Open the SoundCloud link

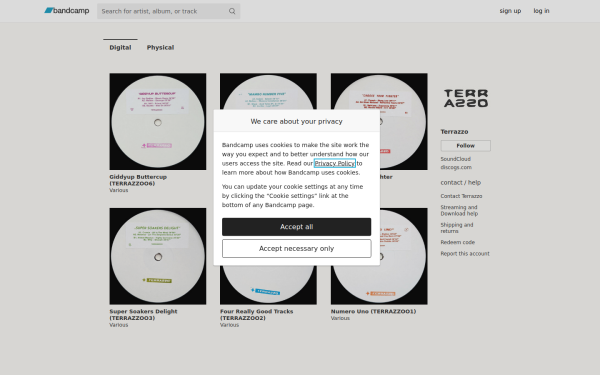pos(455,159)
